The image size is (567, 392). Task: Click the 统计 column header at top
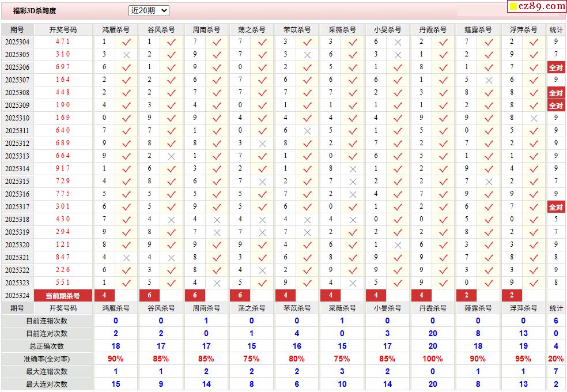point(556,29)
